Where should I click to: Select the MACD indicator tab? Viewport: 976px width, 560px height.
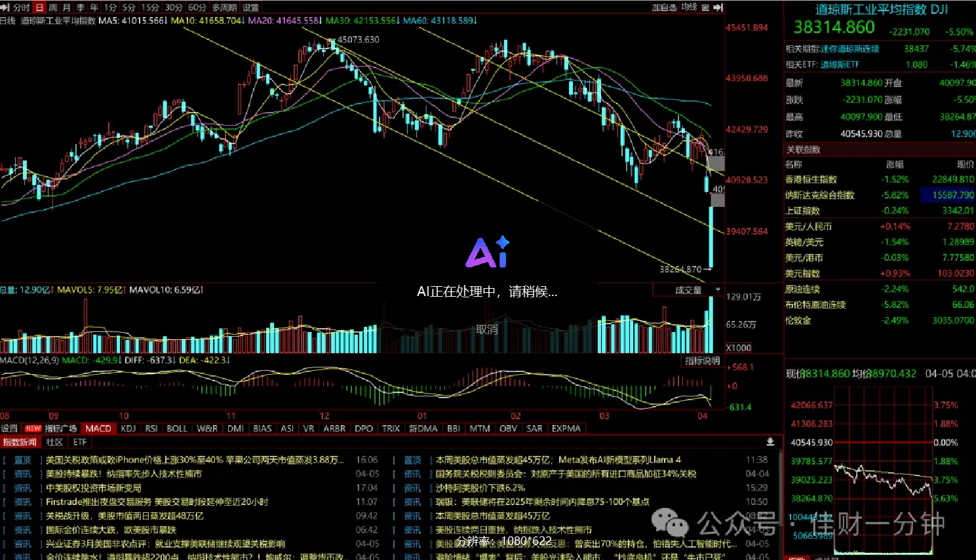[98, 428]
